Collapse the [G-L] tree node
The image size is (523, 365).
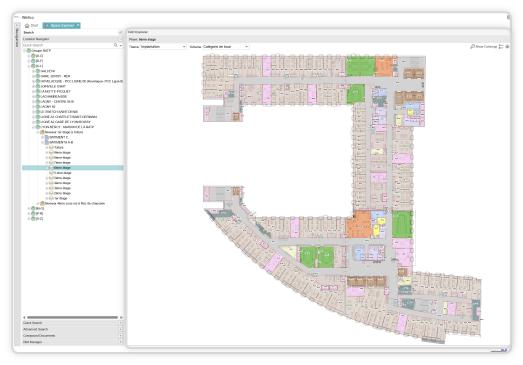click(x=29, y=66)
